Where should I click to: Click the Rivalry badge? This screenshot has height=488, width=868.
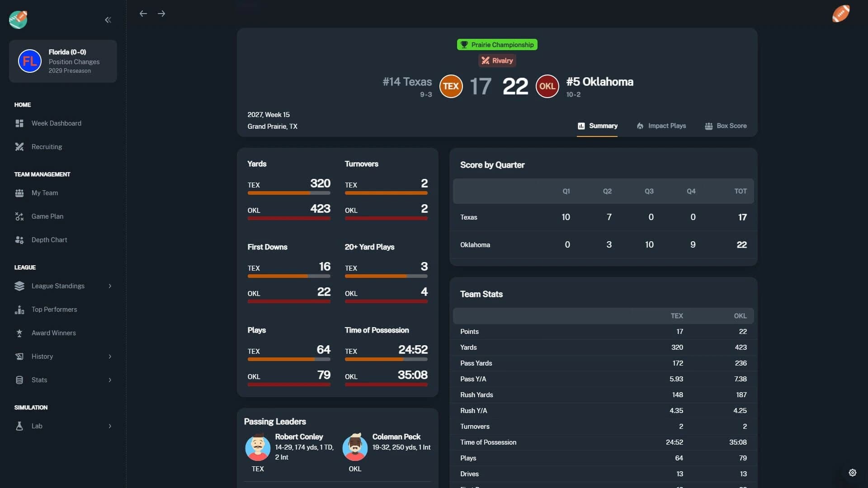pyautogui.click(x=497, y=60)
